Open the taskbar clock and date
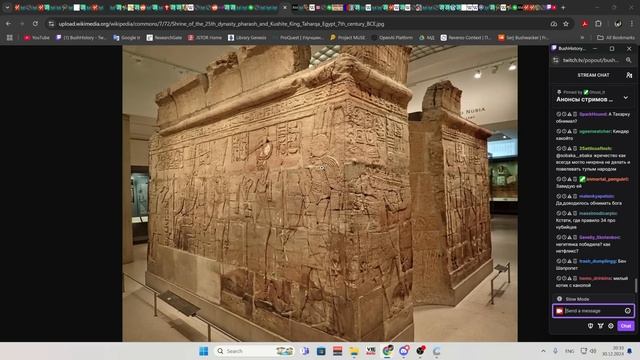The height and width of the screenshot is (360, 640). 613,351
